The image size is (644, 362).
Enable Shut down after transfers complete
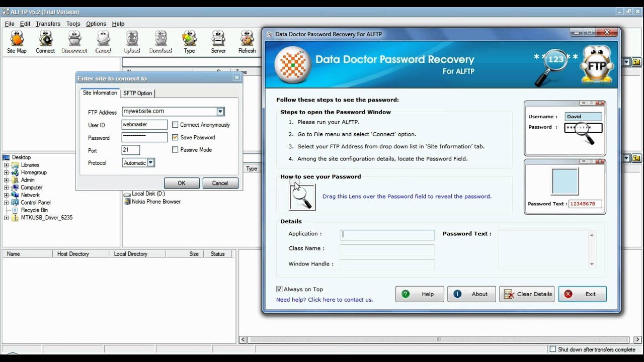point(553,349)
